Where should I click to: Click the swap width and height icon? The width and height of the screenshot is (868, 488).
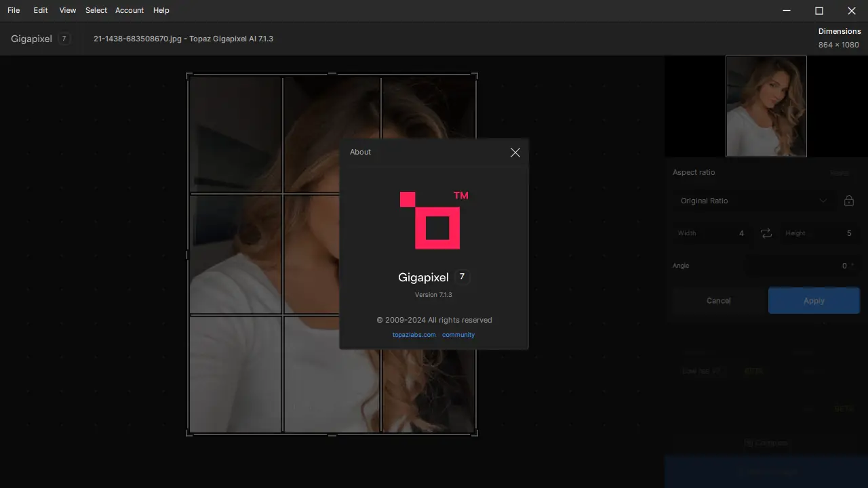click(x=766, y=232)
